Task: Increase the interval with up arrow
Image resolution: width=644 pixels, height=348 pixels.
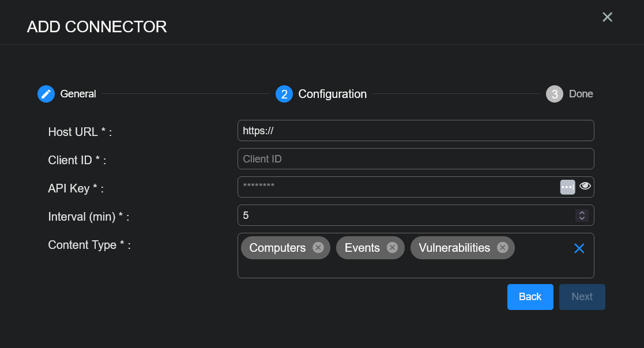Action: [x=582, y=213]
